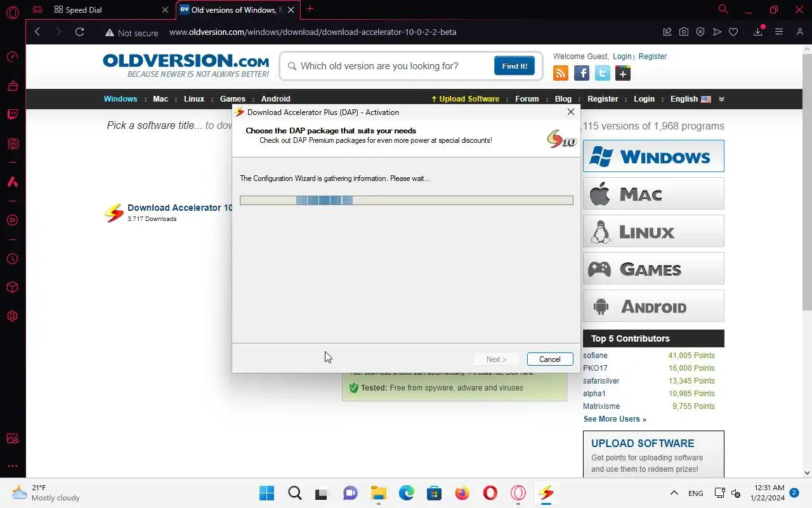Open the picture icon at sidebar bottom

(13, 438)
